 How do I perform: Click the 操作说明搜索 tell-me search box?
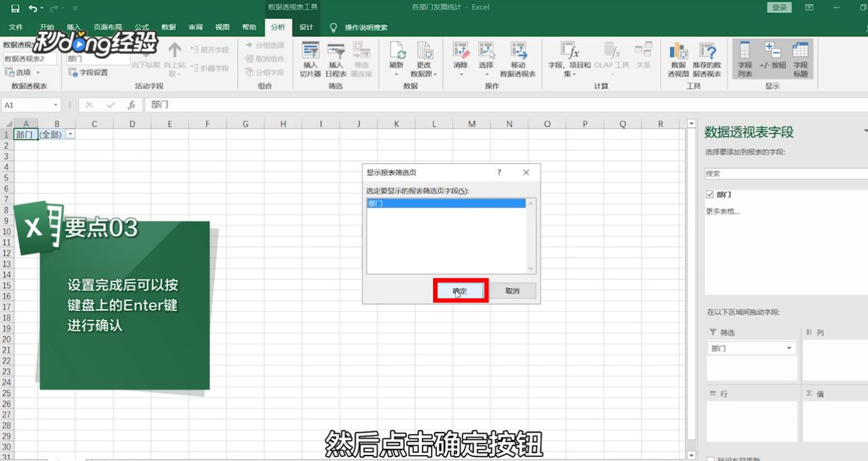click(x=366, y=28)
